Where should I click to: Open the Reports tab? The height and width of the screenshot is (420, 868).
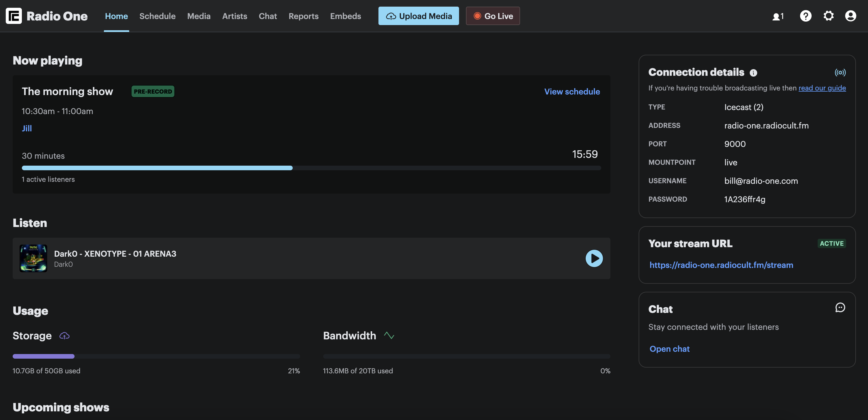click(303, 16)
